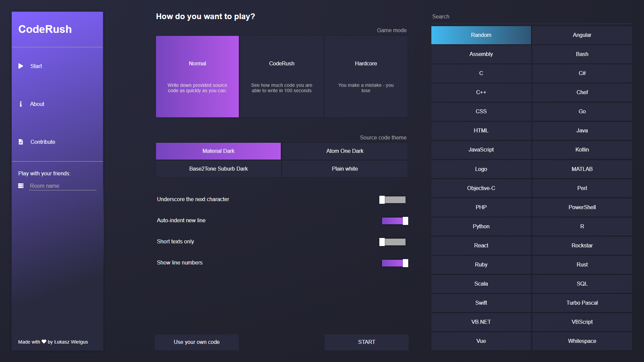
Task: Select Base2Tone Suburb Dark theme
Action: (x=218, y=168)
